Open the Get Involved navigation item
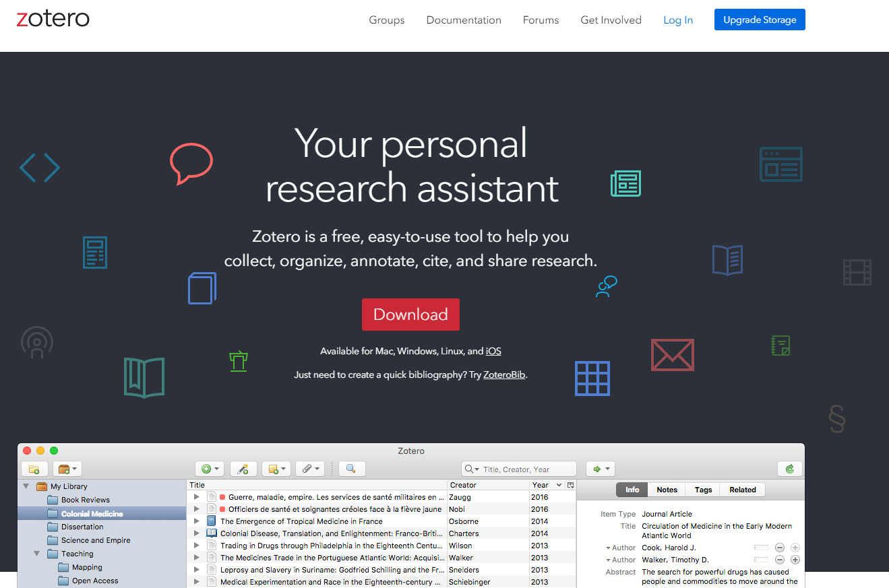The image size is (889, 588). pos(611,20)
